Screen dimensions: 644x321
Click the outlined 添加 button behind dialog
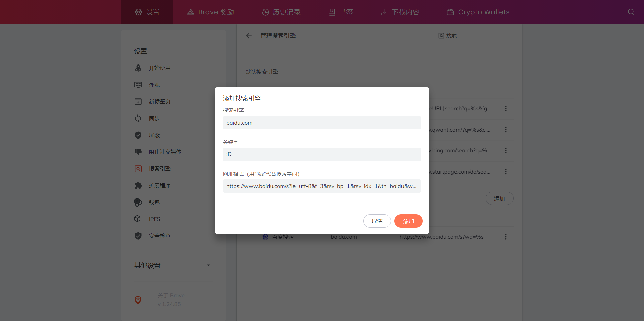[x=499, y=198]
